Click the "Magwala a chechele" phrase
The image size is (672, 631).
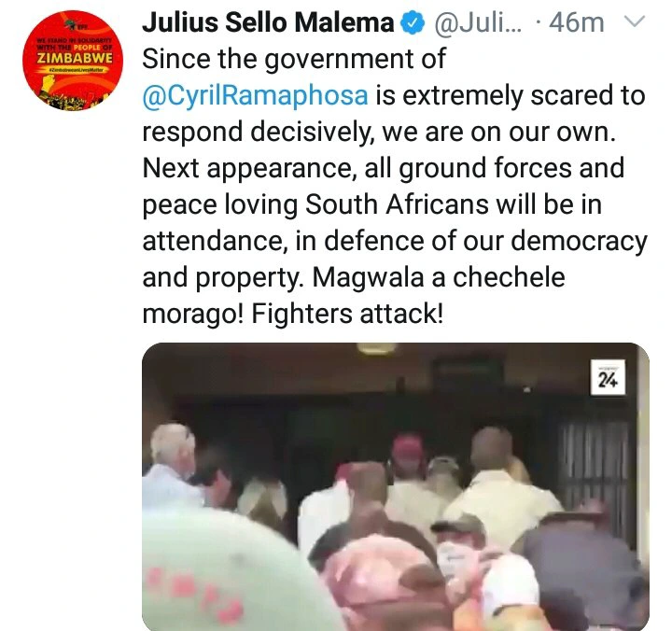click(439, 277)
